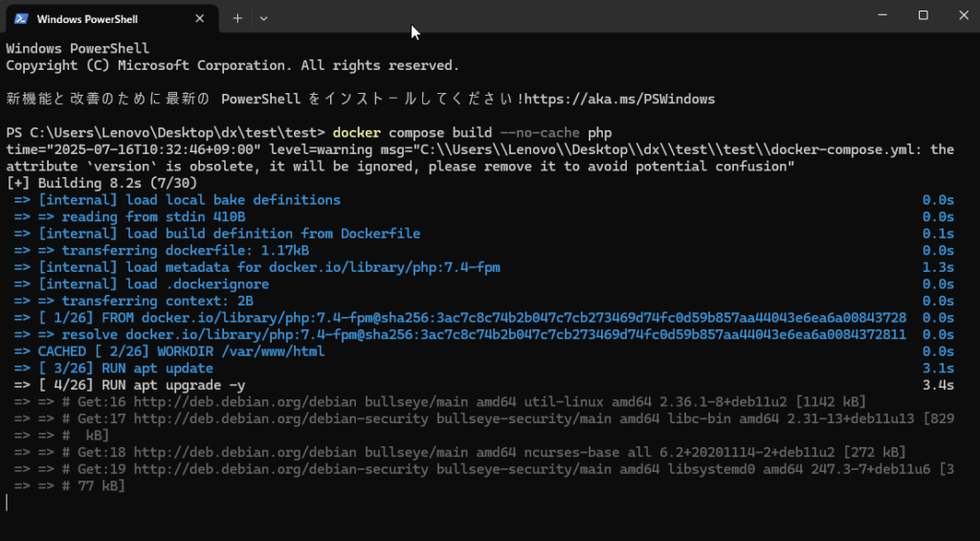Click the text cursor on the bottom line
This screenshot has width=980, height=541.
pyautogui.click(x=8, y=503)
